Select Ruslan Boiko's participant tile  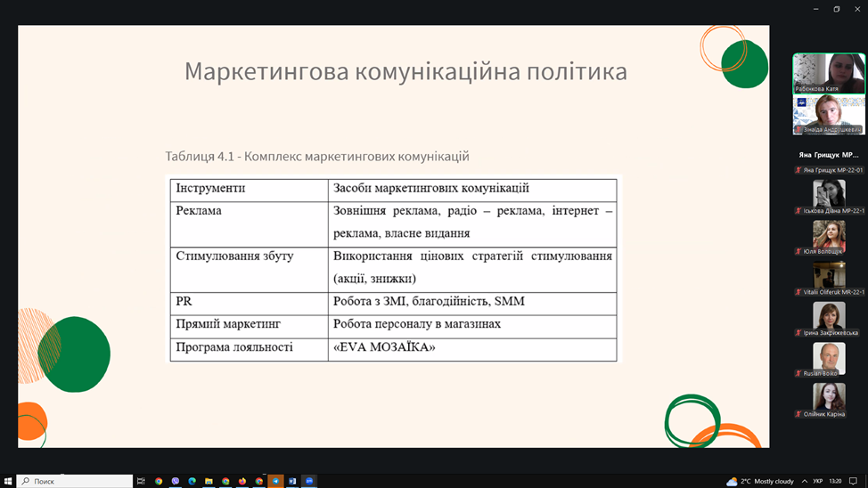point(829,357)
